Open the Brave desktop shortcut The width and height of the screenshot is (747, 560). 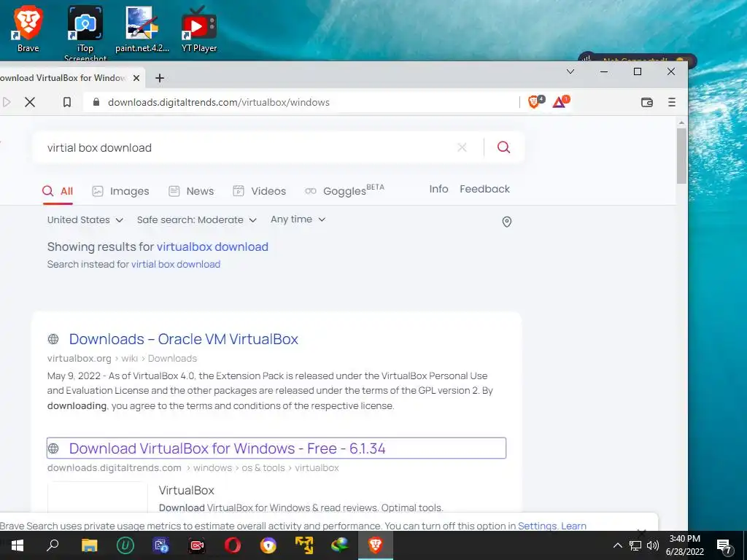click(28, 29)
